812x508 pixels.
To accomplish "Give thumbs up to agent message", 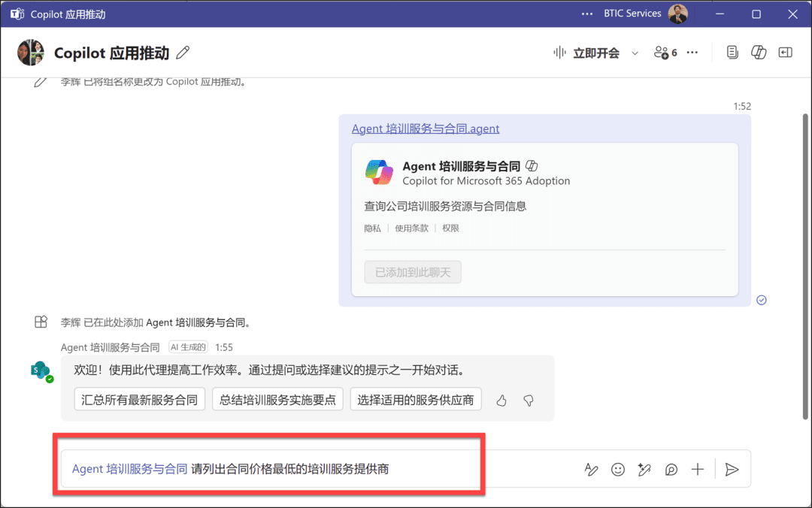I will (501, 401).
